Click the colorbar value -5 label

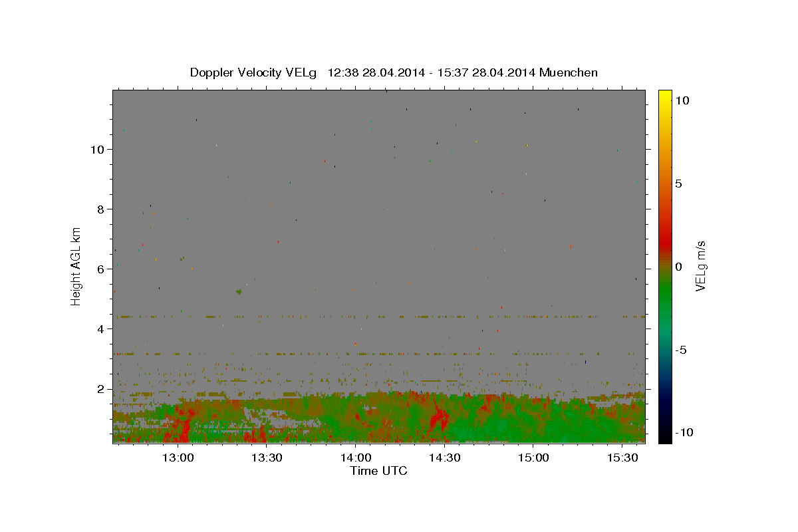point(681,350)
